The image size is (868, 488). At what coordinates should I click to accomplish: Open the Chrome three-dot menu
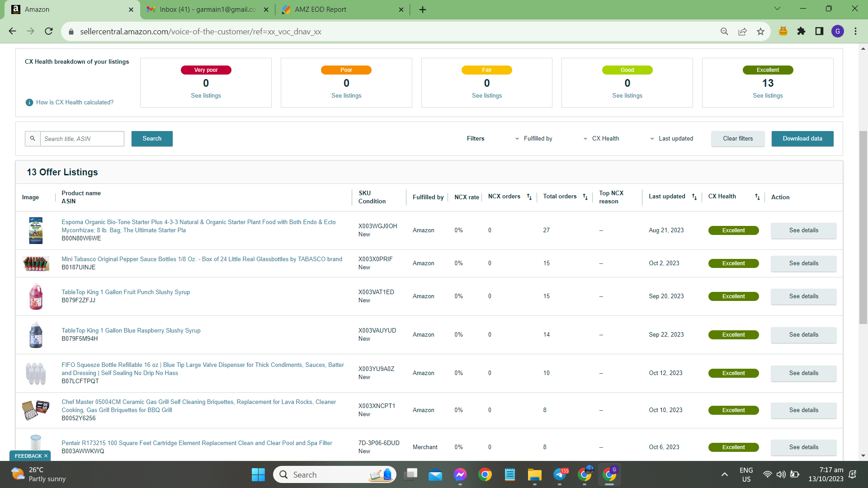pos(855,31)
